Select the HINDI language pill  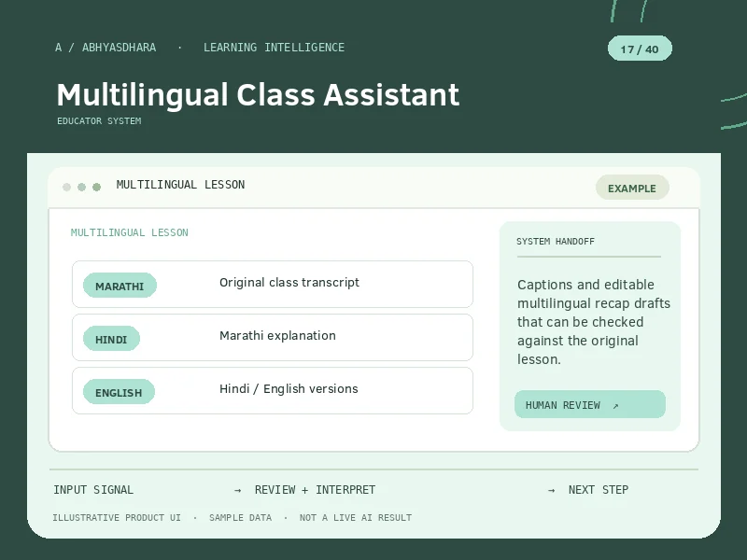111,339
